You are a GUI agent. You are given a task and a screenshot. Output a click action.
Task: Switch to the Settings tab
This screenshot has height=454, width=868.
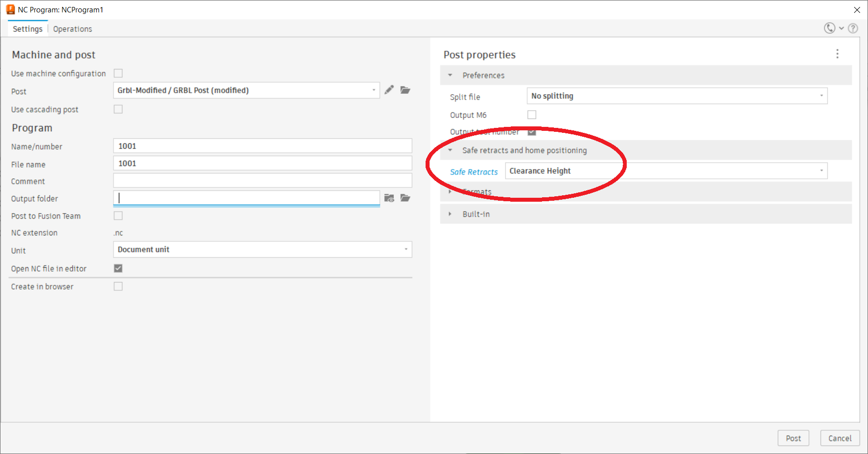[28, 29]
